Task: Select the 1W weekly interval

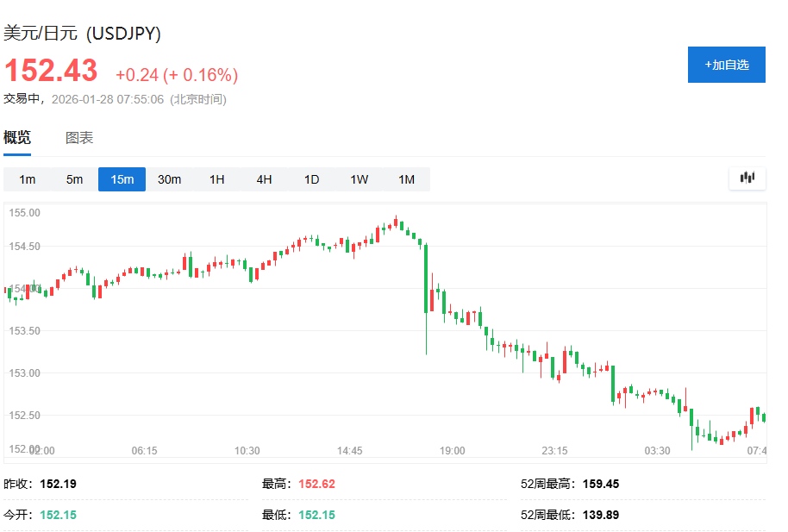Action: pos(359,179)
